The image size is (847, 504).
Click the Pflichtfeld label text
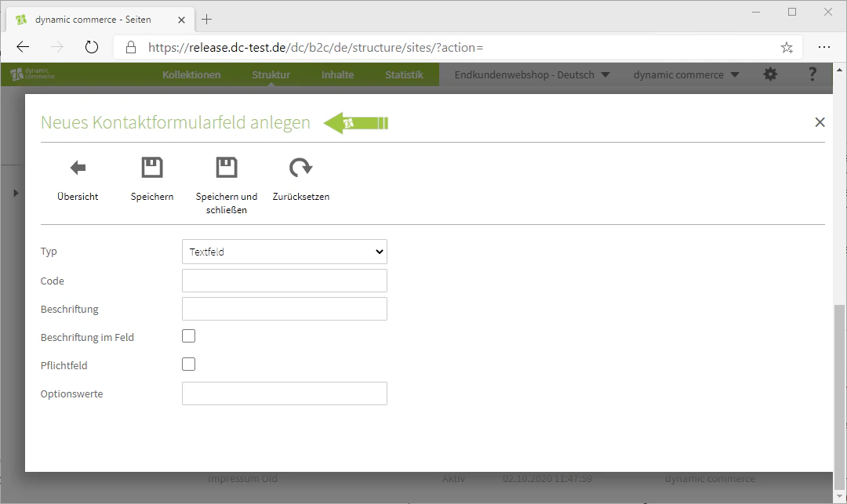pyautogui.click(x=64, y=365)
